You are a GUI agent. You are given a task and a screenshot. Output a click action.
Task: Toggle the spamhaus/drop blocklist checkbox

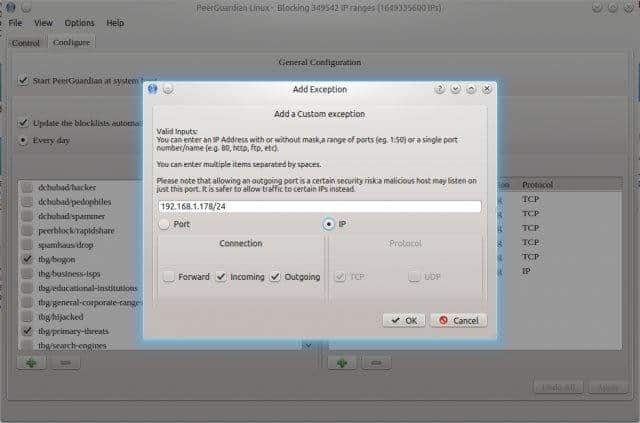[27, 245]
